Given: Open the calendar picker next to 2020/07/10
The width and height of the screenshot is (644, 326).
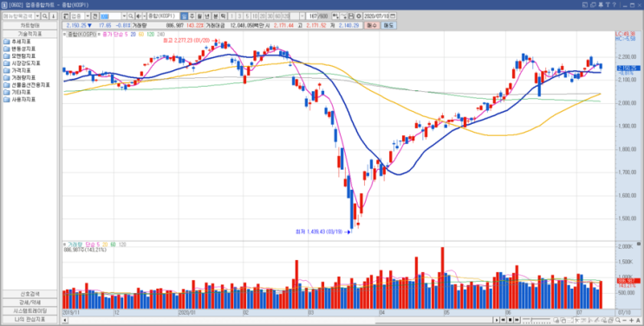Looking at the screenshot, I should pyautogui.click(x=393, y=16).
